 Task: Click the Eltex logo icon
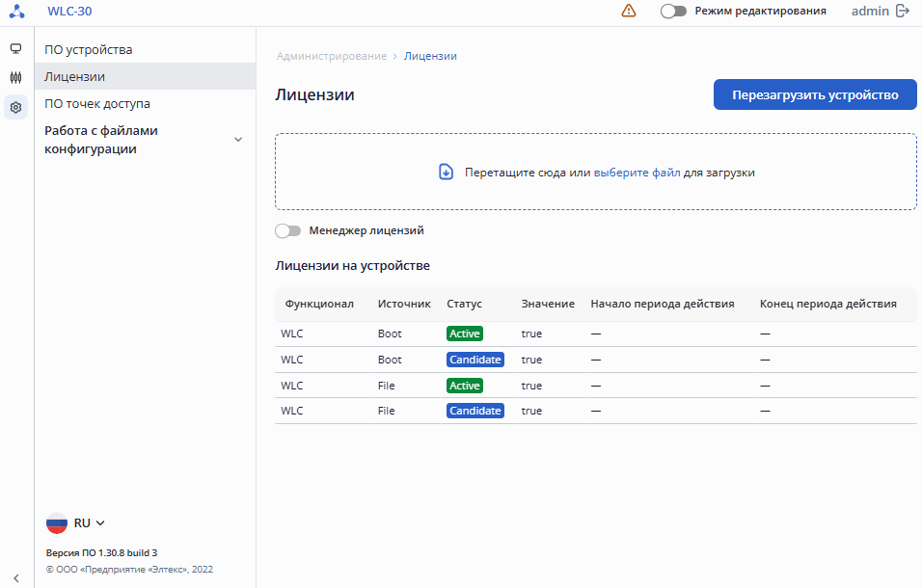pyautogui.click(x=16, y=12)
